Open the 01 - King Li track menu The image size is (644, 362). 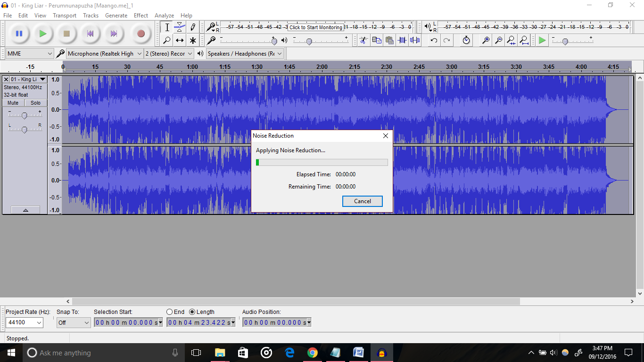28,79
